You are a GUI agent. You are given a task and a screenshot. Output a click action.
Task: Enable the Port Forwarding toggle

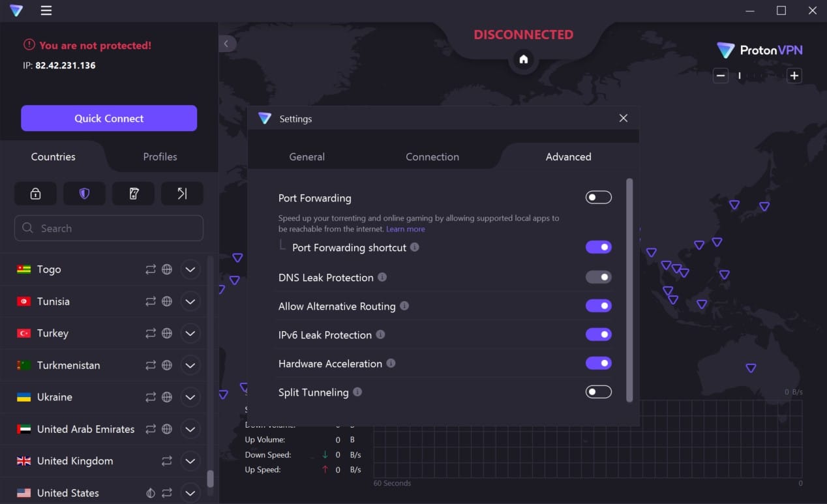point(598,198)
